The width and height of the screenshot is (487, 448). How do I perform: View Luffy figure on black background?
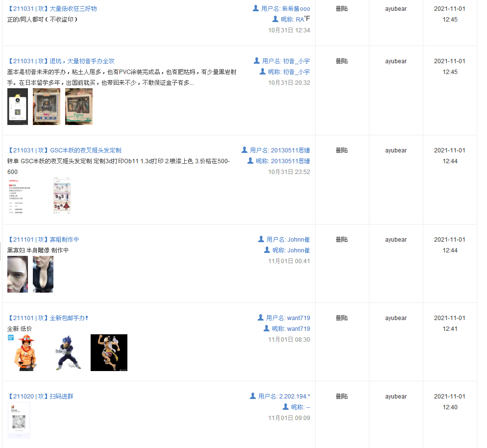click(x=109, y=352)
